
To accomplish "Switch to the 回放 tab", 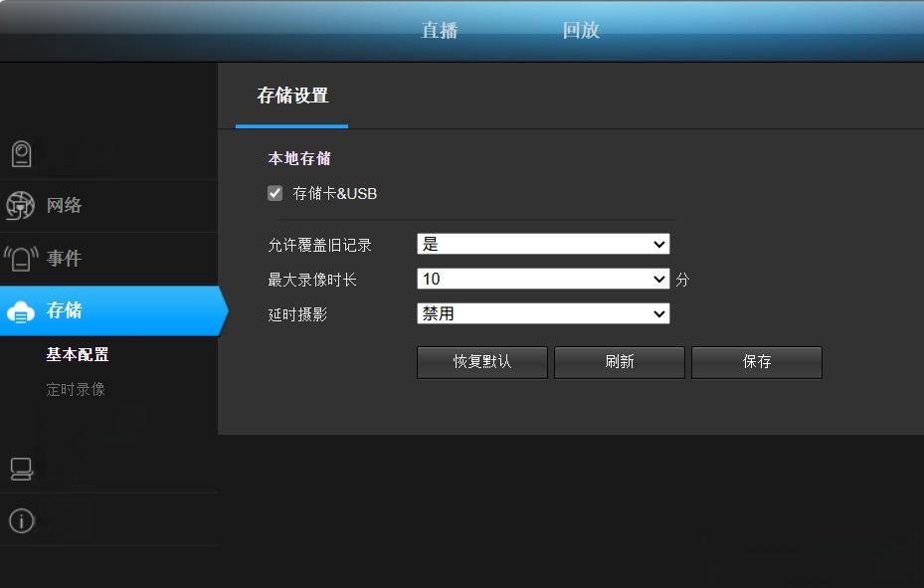I will coord(581,30).
